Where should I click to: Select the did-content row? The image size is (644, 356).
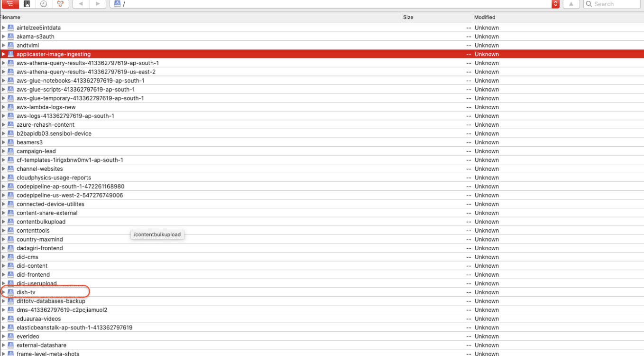(x=322, y=266)
